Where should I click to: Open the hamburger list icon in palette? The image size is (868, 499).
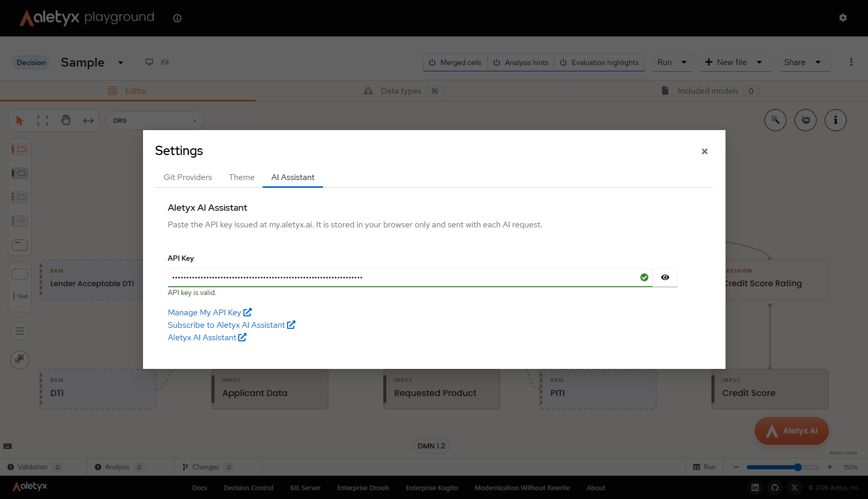(20, 331)
